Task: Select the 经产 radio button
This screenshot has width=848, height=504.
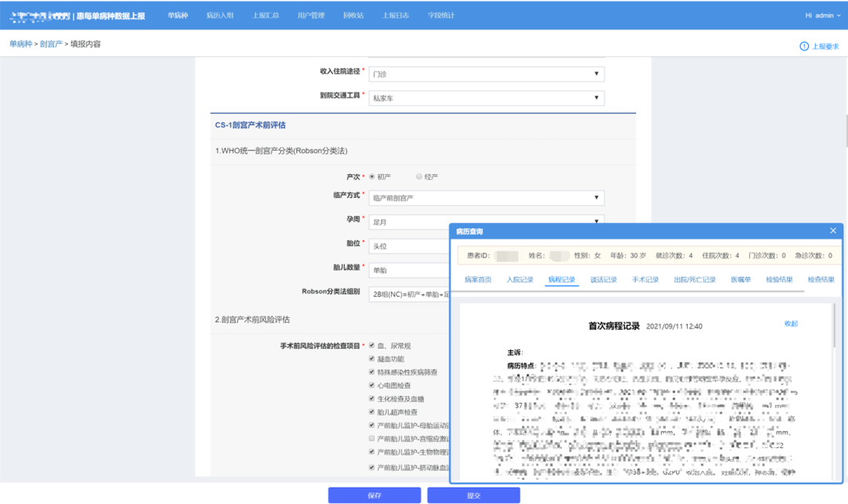Action: point(419,177)
